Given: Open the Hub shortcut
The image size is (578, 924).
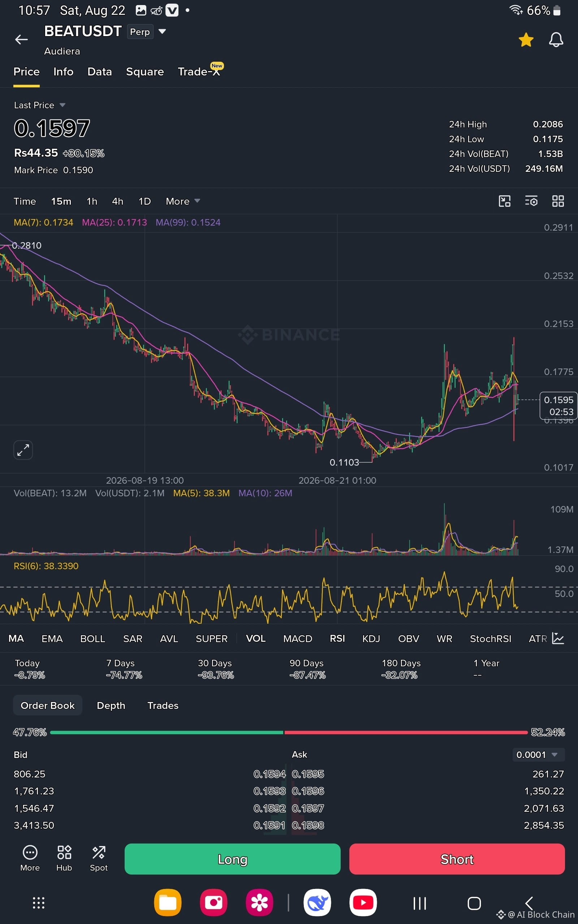Looking at the screenshot, I should [x=64, y=859].
